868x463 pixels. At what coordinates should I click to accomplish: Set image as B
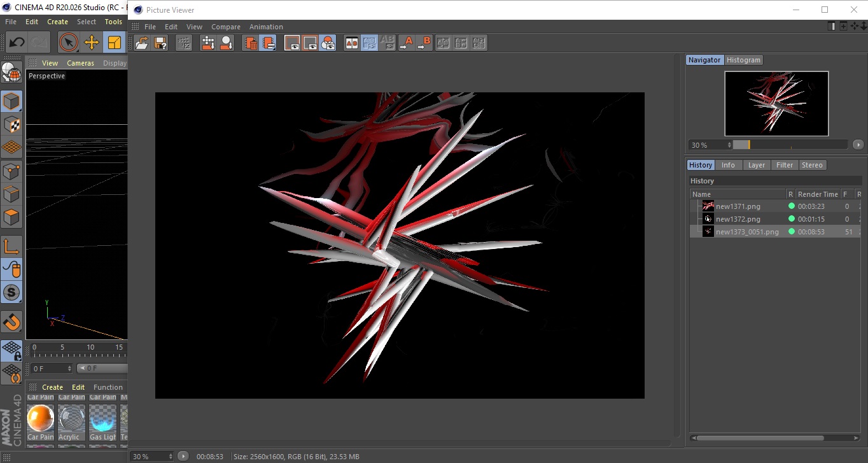[424, 43]
